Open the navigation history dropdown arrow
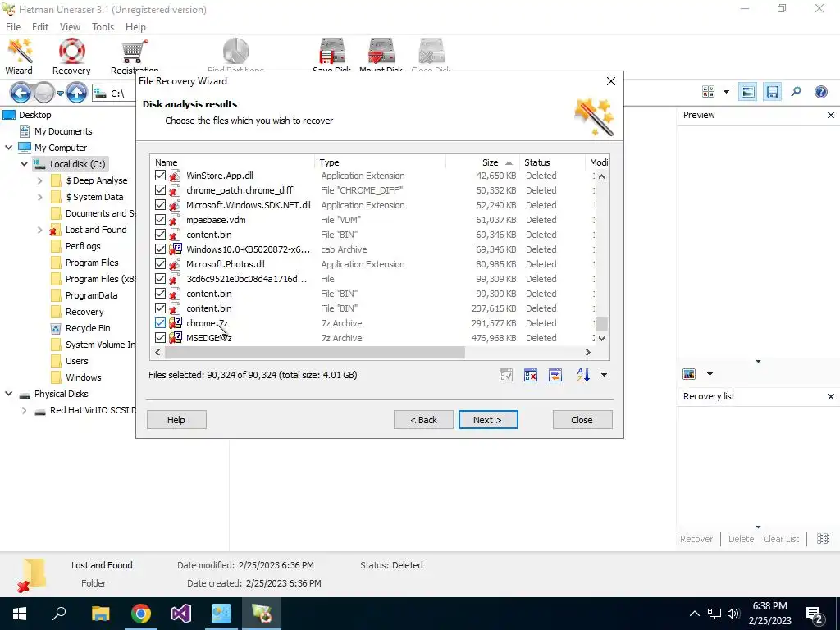The height and width of the screenshot is (630, 840). point(60,94)
